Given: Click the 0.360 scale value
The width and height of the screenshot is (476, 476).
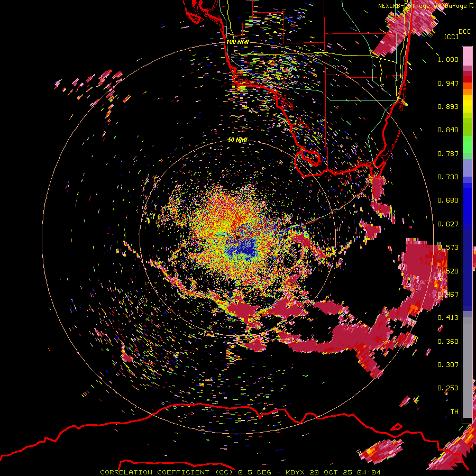Looking at the screenshot, I should point(448,342).
